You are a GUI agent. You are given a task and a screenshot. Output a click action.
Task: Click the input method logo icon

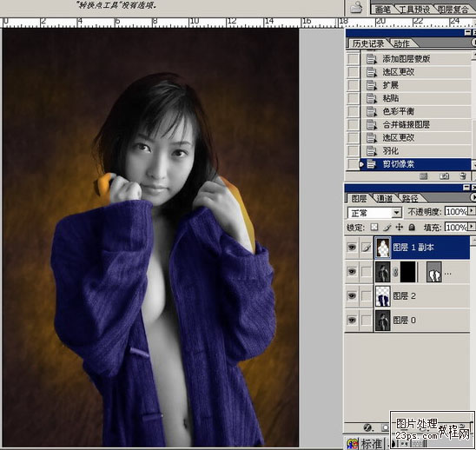[x=353, y=444]
